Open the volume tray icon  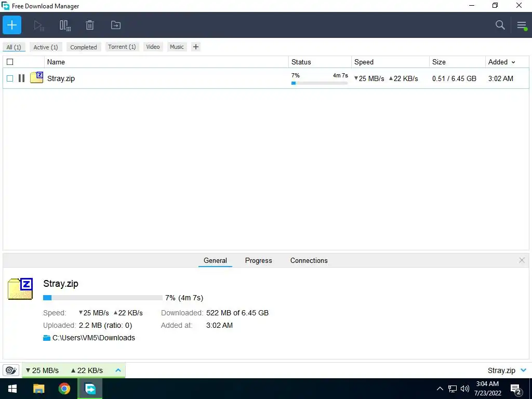[465, 389]
